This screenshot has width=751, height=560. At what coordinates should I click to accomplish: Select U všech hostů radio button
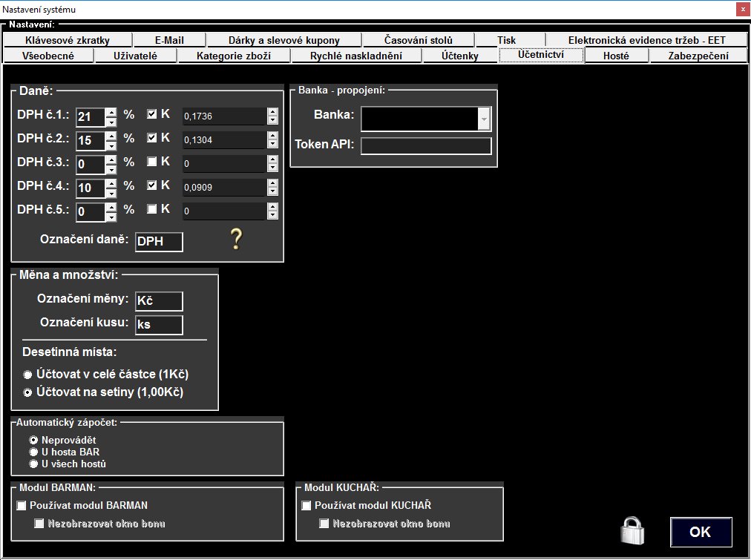coord(33,464)
